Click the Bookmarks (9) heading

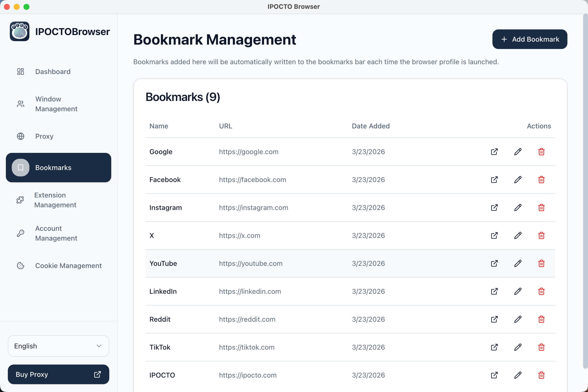click(x=183, y=97)
